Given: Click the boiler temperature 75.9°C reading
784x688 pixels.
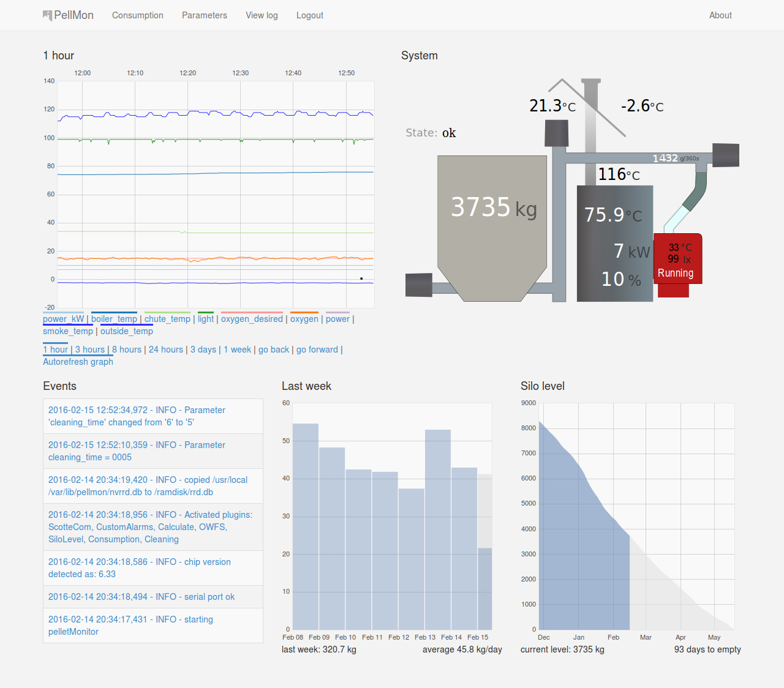Looking at the screenshot, I should point(612,215).
